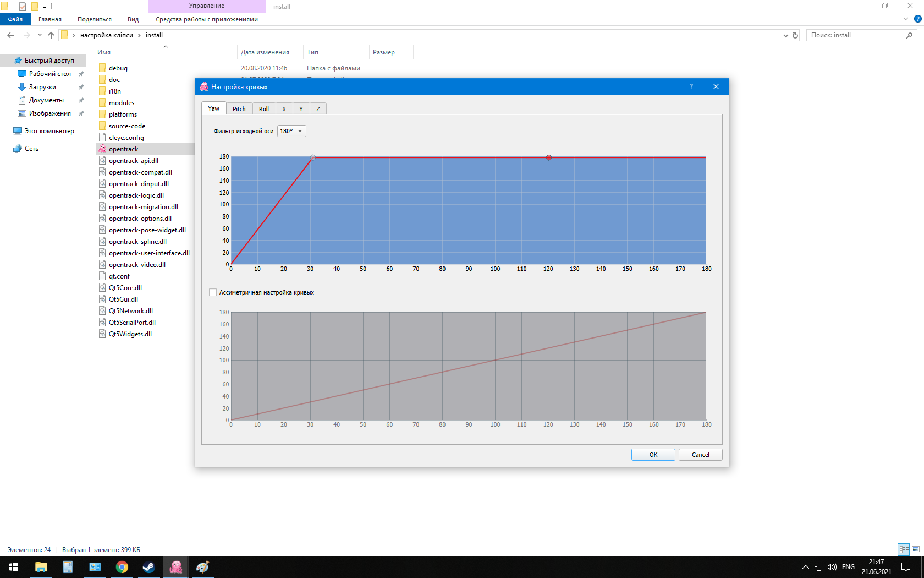Select the cleye.config file icon
The width and height of the screenshot is (924, 578).
[102, 137]
